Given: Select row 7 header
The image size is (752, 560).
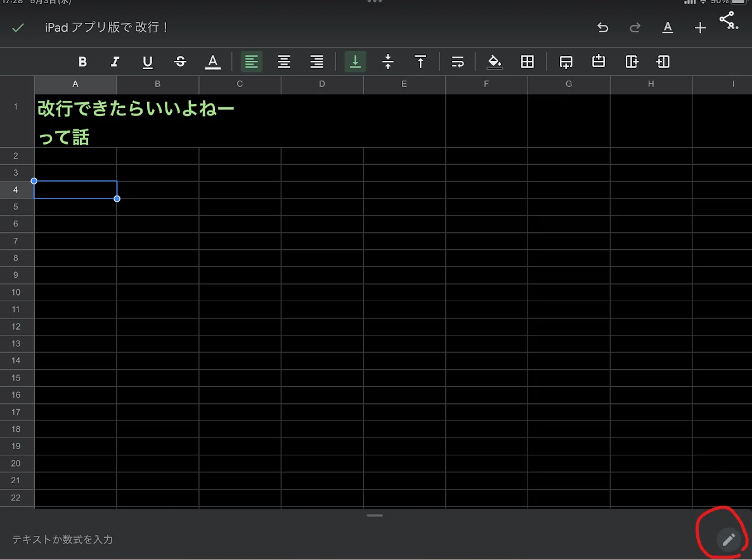Looking at the screenshot, I should [16, 241].
